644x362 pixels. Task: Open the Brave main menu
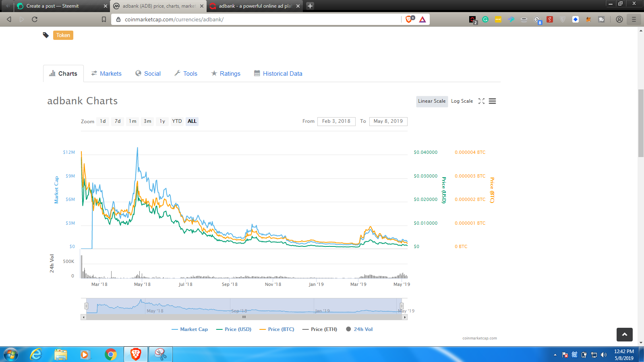coord(634,19)
